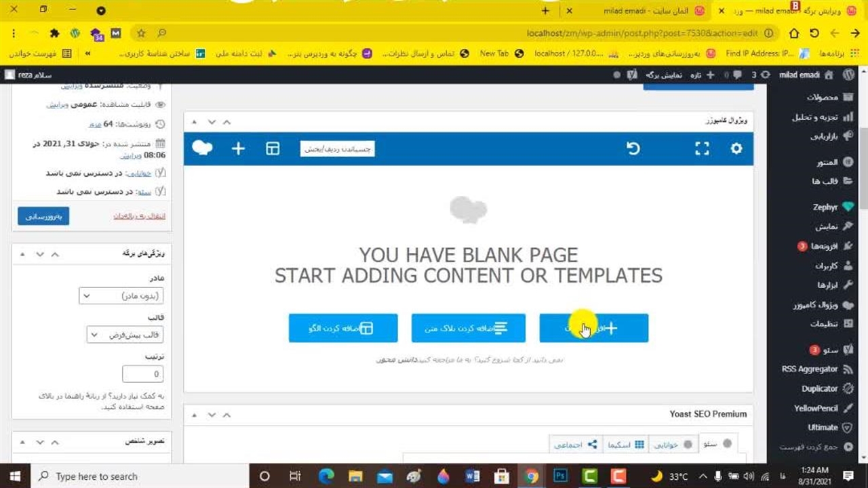Open WPBakery page settings gear icon
Viewport: 868px width, 488px height.
tap(736, 148)
